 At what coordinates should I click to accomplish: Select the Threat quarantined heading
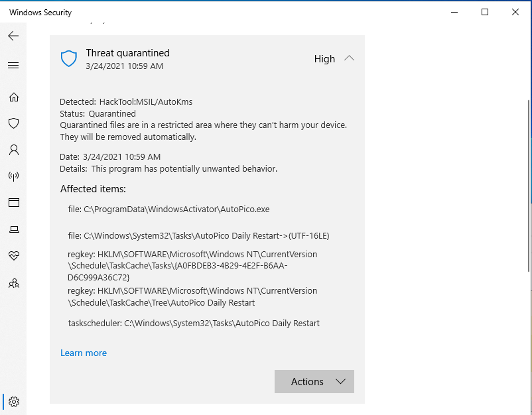(x=127, y=52)
